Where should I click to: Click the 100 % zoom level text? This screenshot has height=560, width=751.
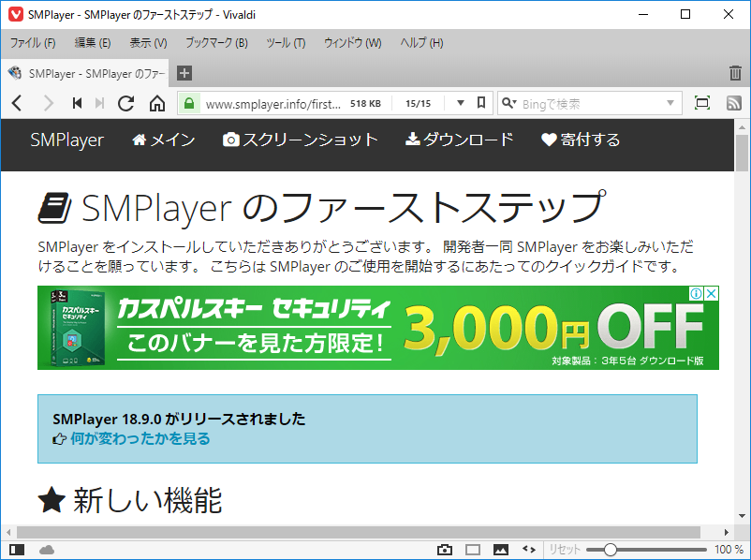click(729, 550)
